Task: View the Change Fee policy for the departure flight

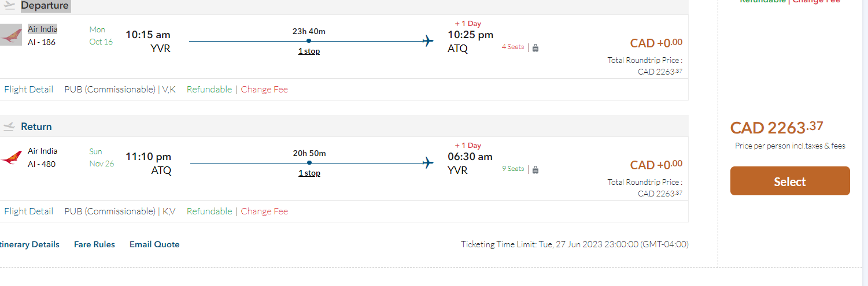Action: pos(264,90)
